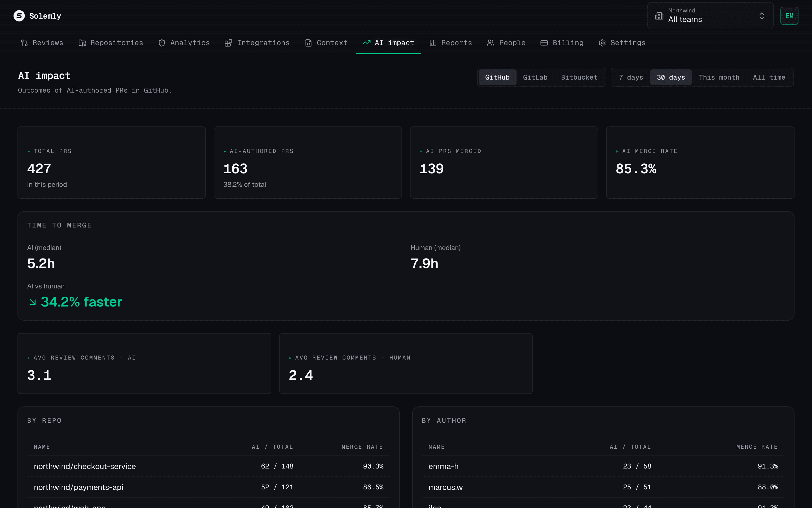Click the 34.2% faster value
812x508 pixels.
(x=81, y=302)
